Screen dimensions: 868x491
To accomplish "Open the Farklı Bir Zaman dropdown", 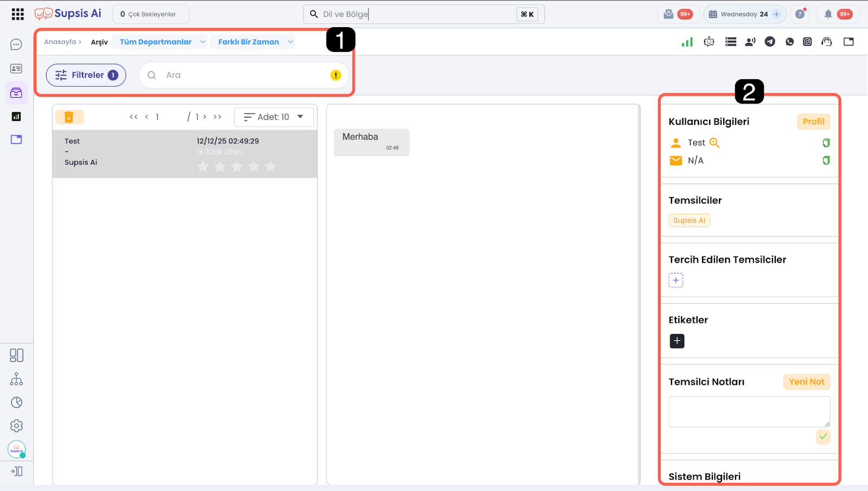I will point(253,42).
